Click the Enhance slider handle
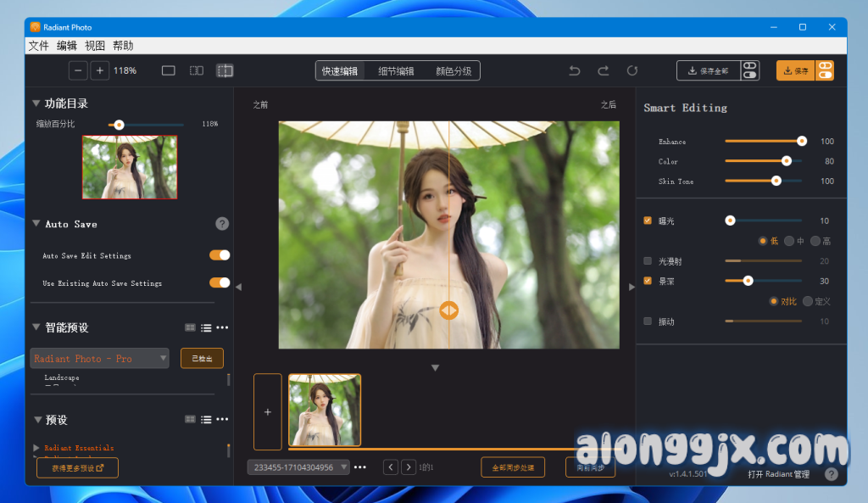 pos(801,142)
